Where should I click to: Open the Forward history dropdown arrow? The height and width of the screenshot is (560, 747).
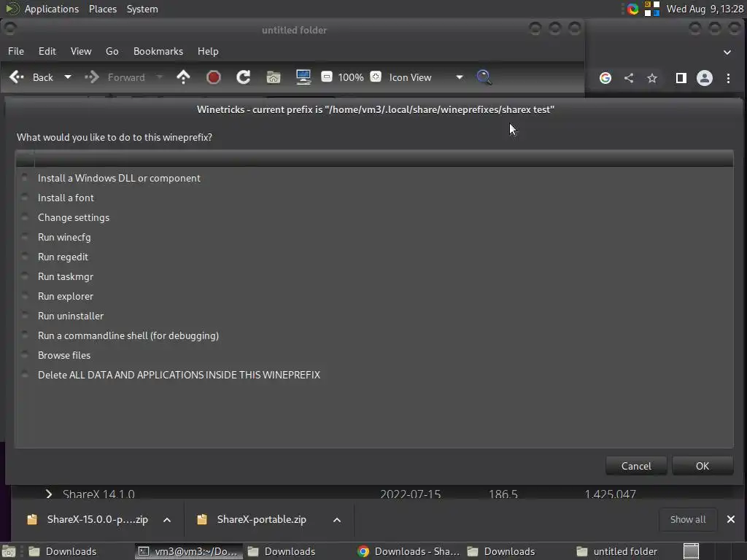click(x=160, y=77)
